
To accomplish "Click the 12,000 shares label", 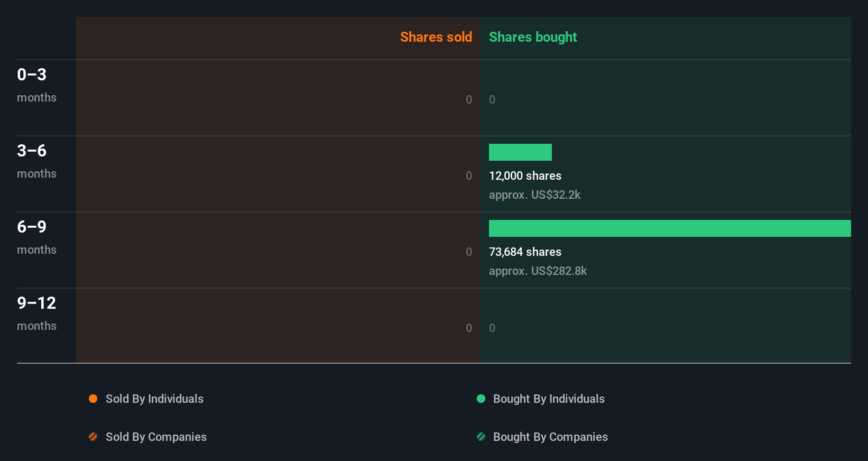I will coord(525,176).
